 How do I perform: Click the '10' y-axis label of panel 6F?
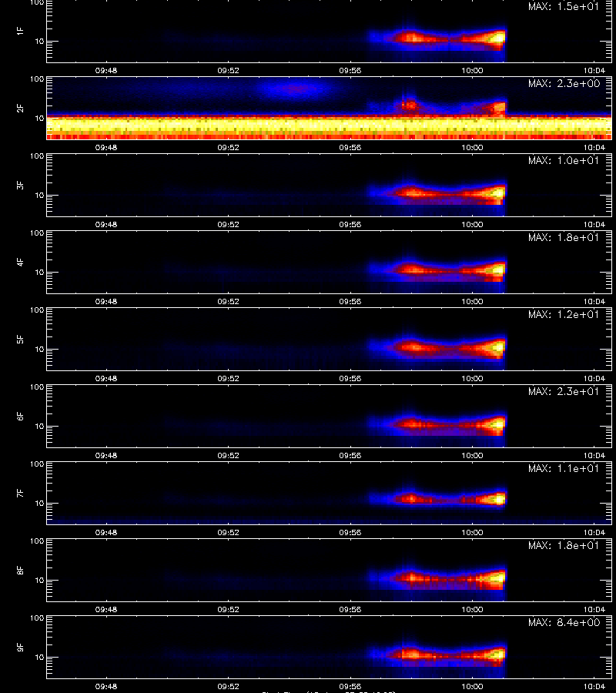click(x=39, y=427)
